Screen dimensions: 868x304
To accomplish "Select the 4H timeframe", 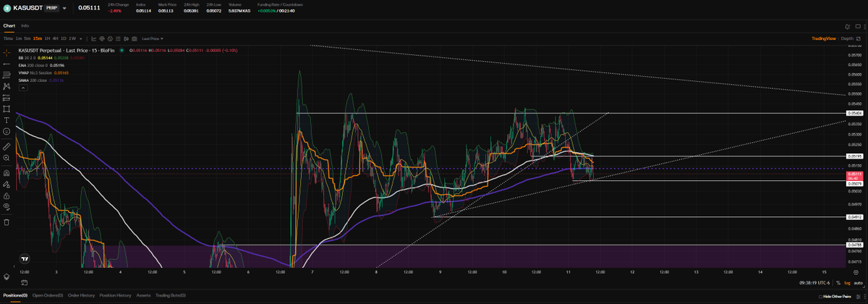I will 55,38.
